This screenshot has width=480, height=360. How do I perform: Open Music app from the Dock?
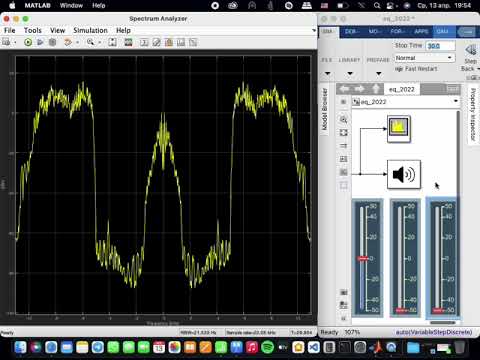252,348
